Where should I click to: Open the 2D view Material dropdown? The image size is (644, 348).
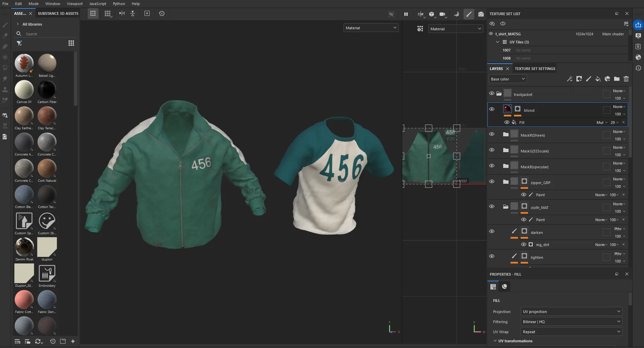tap(455, 29)
